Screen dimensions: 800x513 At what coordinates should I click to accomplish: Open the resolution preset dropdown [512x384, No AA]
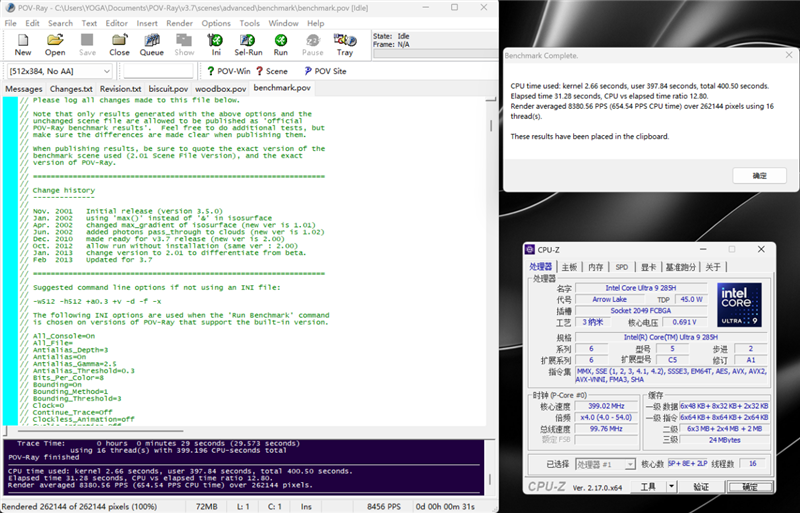click(60, 71)
